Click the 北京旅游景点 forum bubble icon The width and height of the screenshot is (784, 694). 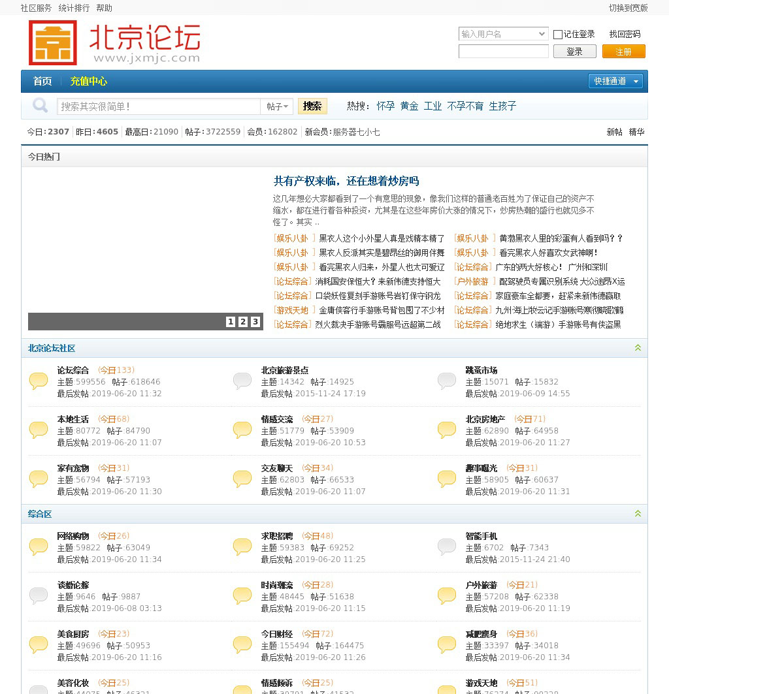(242, 381)
